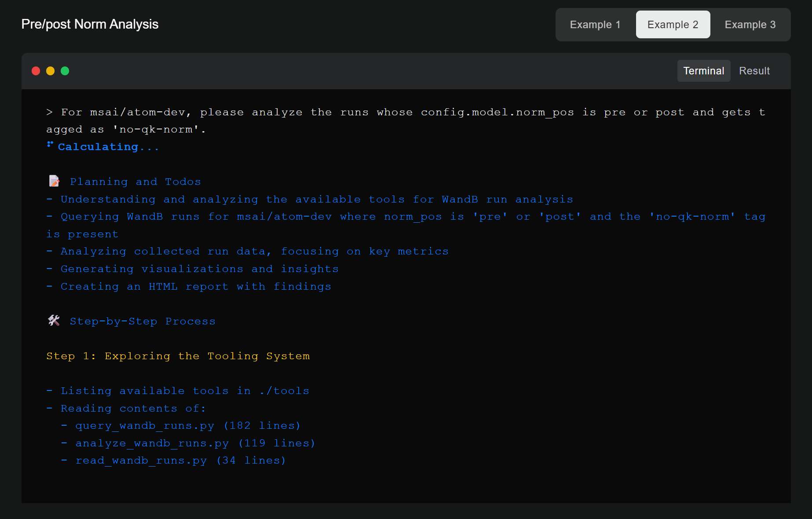Click the spinner dots next to Calculating
This screenshot has height=519, width=812.
click(x=50, y=144)
